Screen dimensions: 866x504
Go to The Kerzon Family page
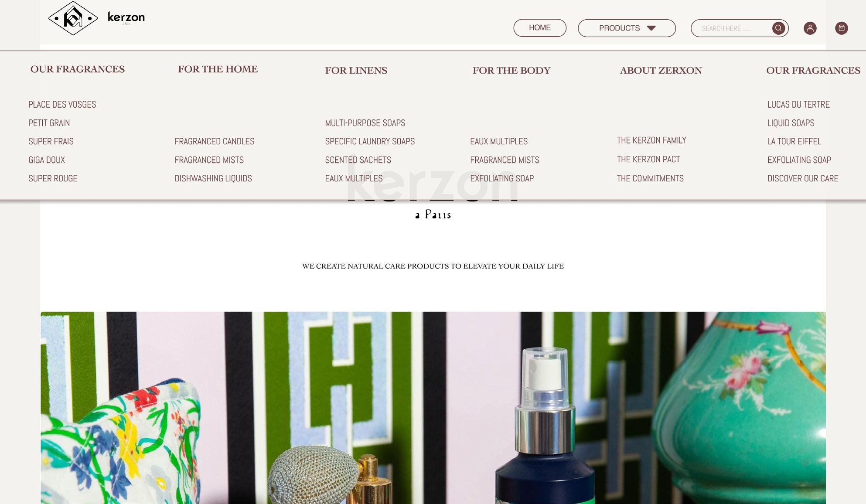(651, 140)
